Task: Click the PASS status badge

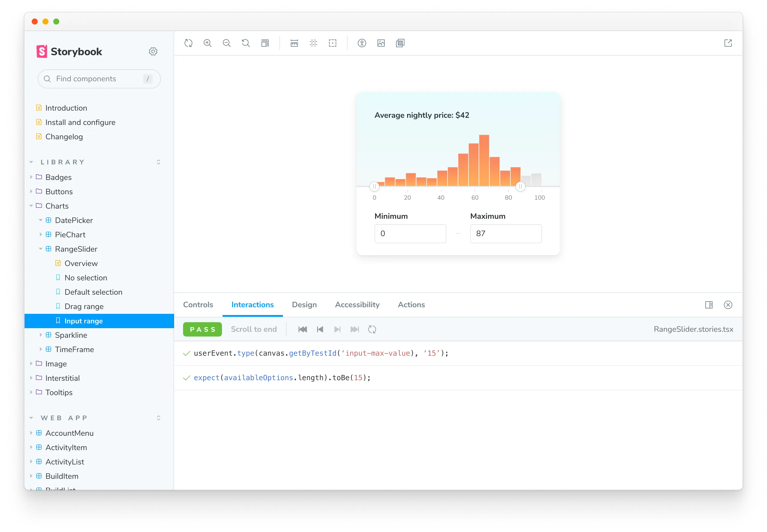Action: (x=203, y=329)
